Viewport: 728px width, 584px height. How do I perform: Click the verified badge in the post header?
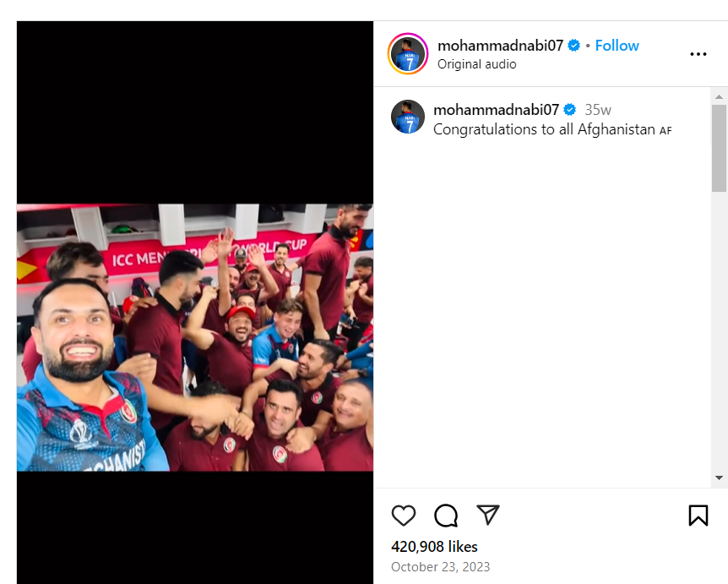(574, 46)
